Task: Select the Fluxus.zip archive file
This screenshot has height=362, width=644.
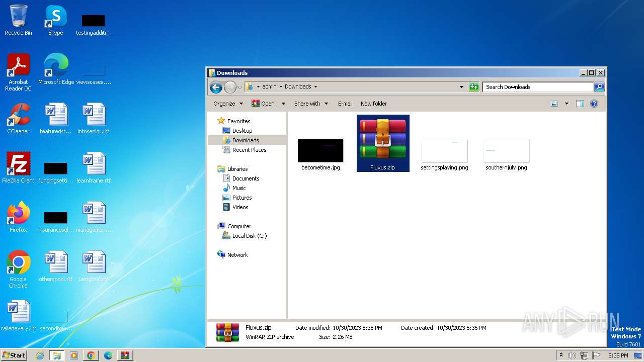Action: pyautogui.click(x=383, y=143)
